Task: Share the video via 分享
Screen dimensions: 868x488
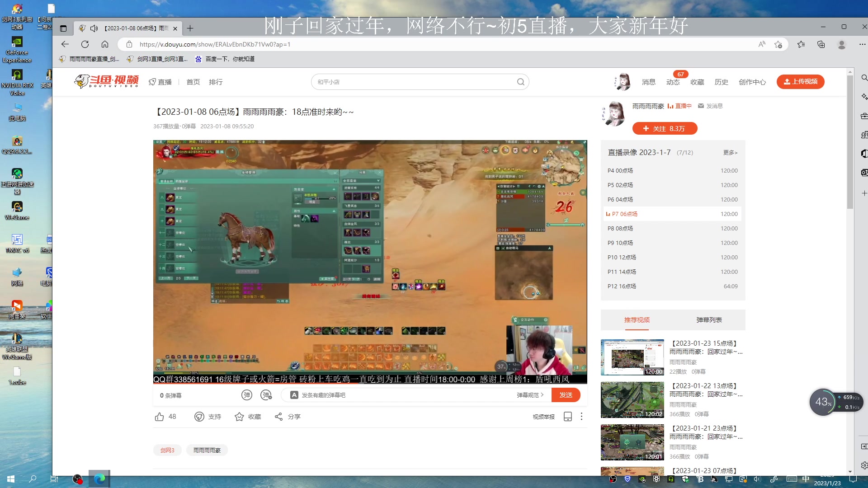Action: (288, 417)
